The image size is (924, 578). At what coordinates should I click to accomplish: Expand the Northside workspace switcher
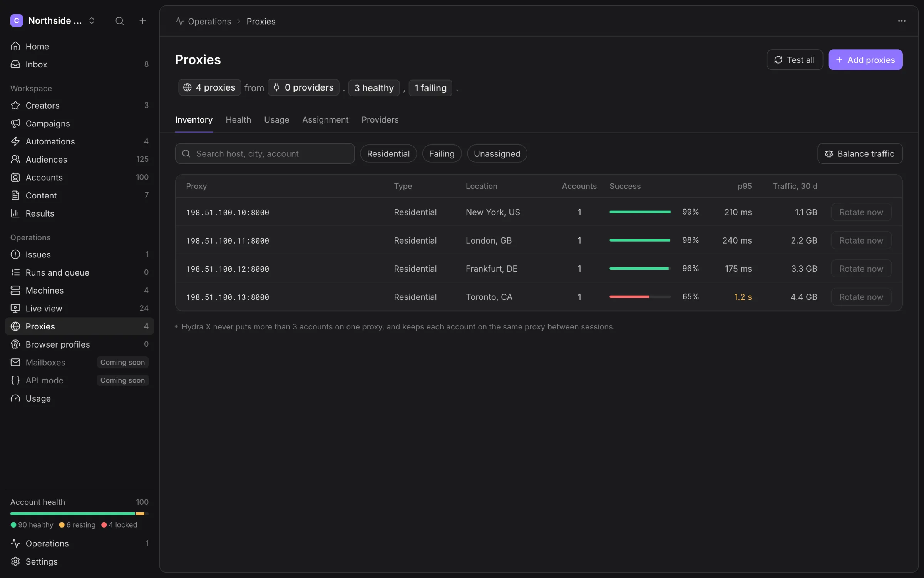53,21
